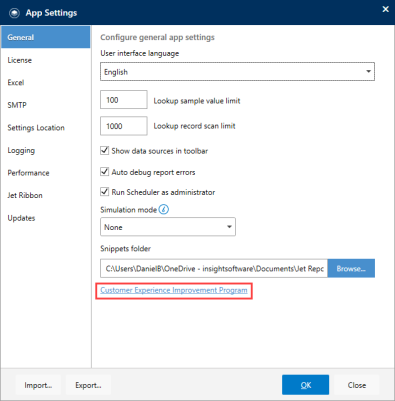Click the Browse... button for snippets folder

(351, 268)
